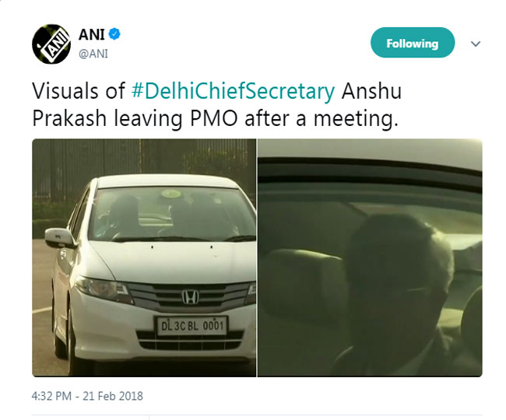Click the word 'Visuals' in tweet text
The width and height of the screenshot is (506, 420).
(65, 91)
